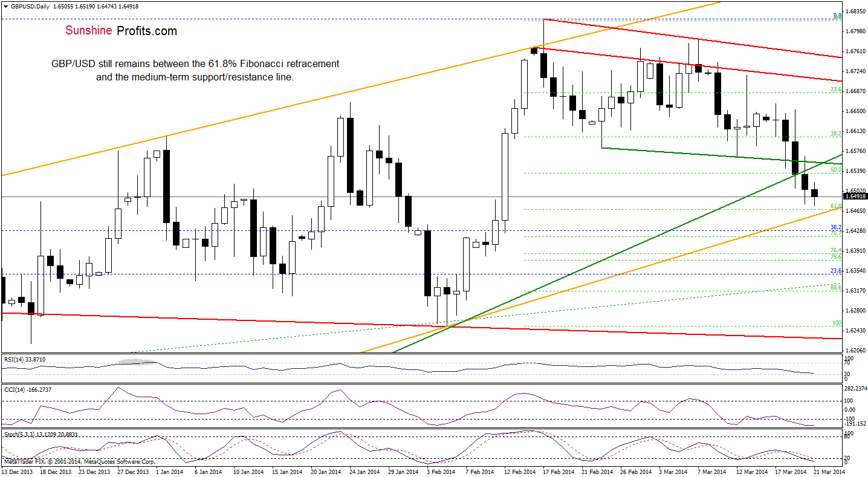Image resolution: width=868 pixels, height=477 pixels.
Task: Click the small triangle before GBPUSD,Daily
Action: [x=4, y=5]
